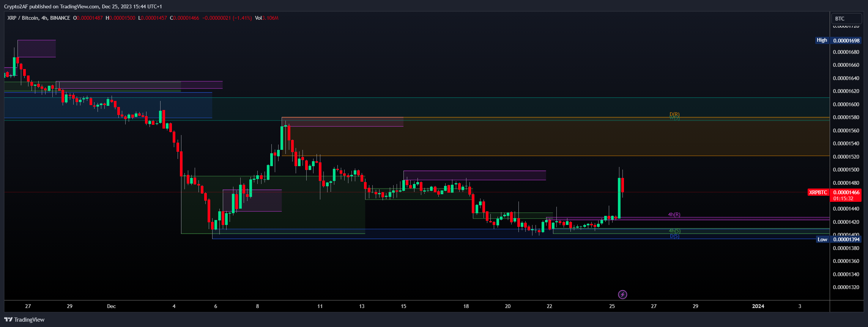Click the D(S) daily support label
Image resolution: width=868 pixels, height=327 pixels.
674,236
